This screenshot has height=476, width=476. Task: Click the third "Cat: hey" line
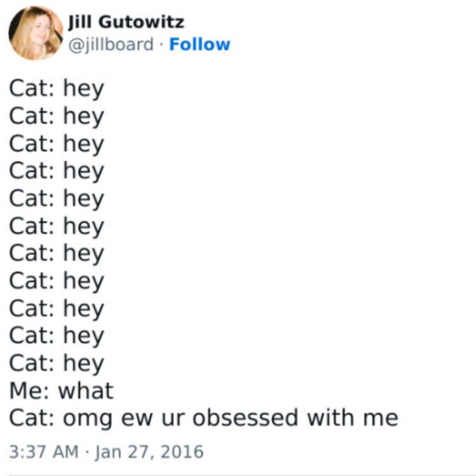(56, 143)
